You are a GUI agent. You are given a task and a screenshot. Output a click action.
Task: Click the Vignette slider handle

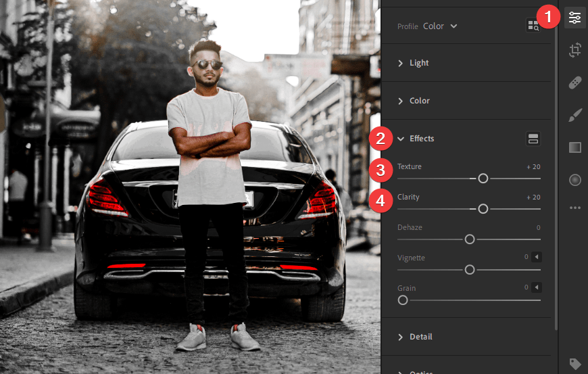470,269
